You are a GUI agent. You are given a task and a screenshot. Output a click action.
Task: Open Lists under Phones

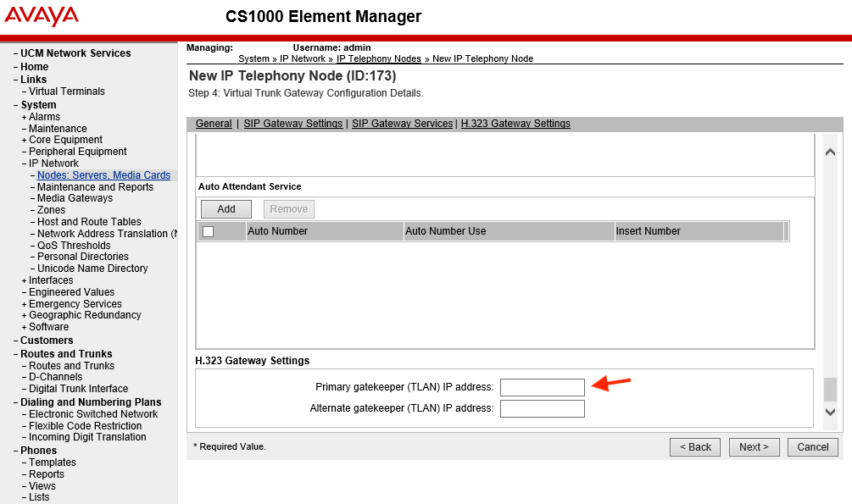pyautogui.click(x=39, y=497)
